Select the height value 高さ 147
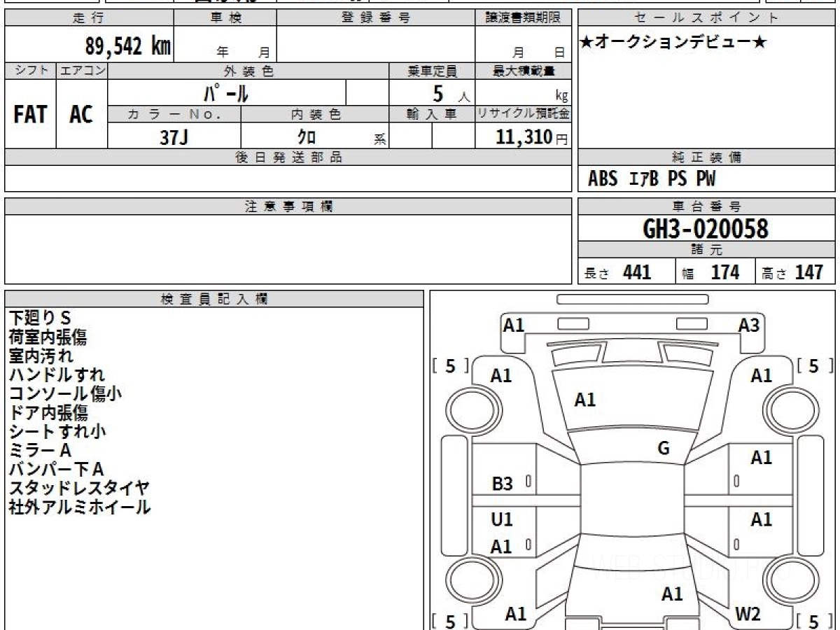840x630 pixels. 793,272
